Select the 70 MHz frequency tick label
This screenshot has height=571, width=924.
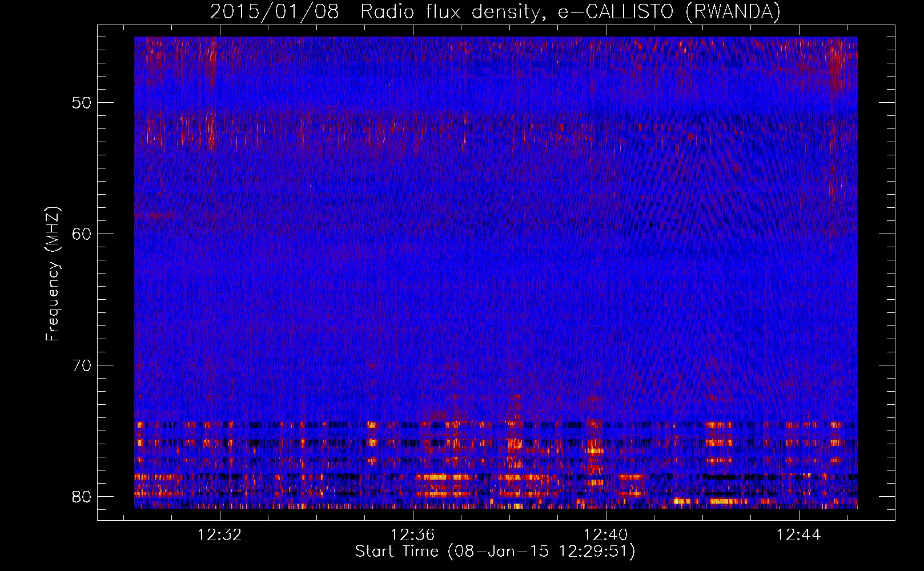pyautogui.click(x=82, y=365)
